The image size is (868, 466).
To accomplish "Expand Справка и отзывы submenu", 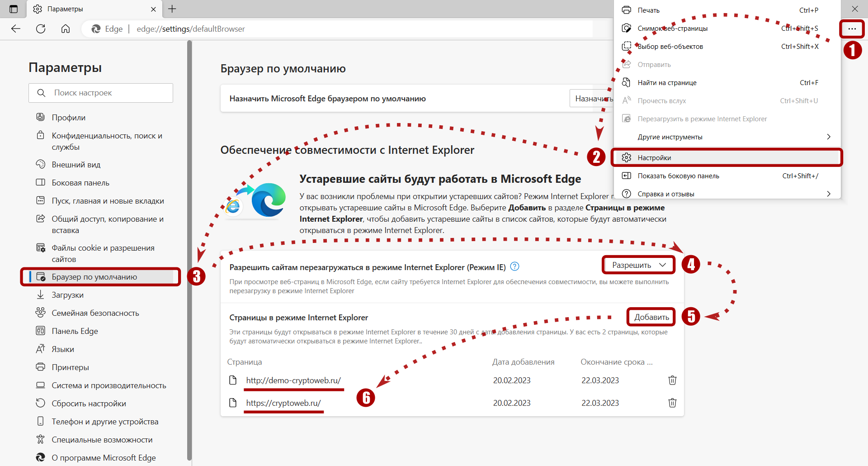I will (727, 194).
